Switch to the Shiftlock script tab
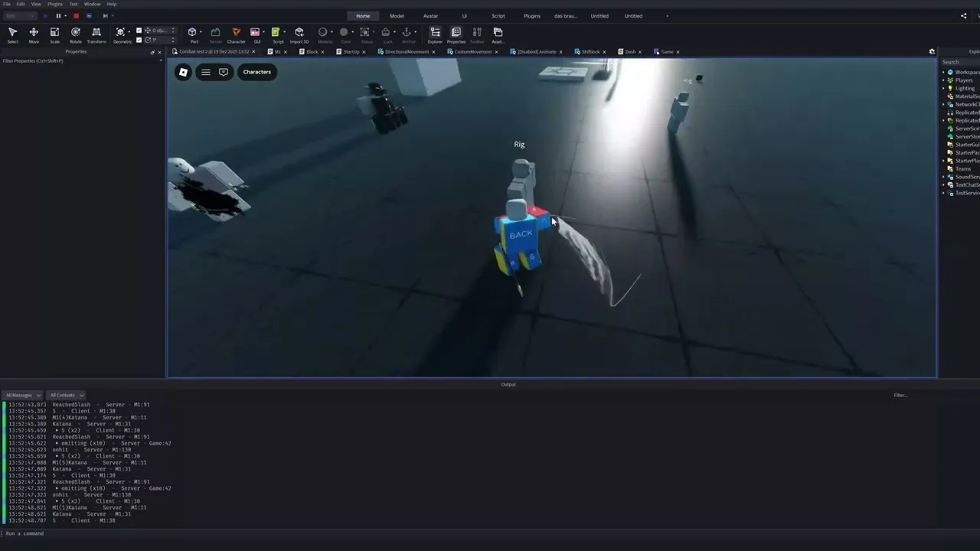980x551 pixels. coord(590,52)
